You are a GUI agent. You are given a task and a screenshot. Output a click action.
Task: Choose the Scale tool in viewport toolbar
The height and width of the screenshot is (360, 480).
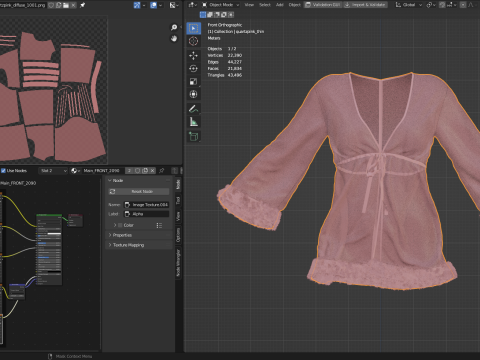coord(193,81)
